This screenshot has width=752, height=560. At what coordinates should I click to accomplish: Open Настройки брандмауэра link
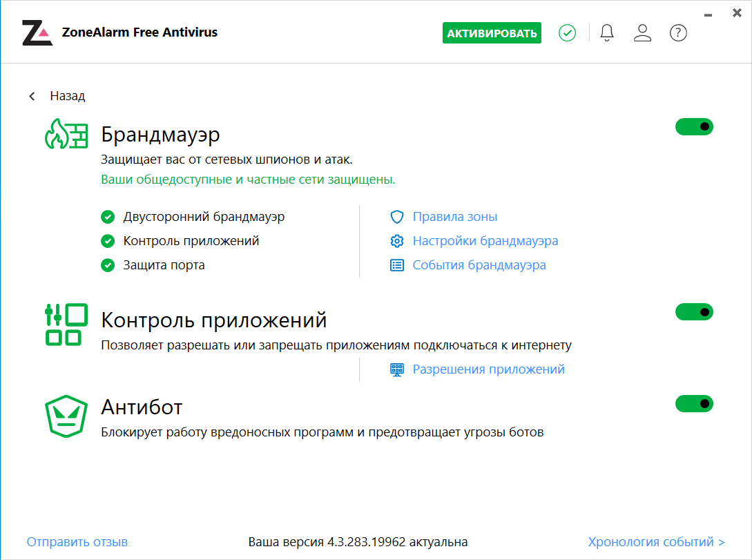[x=485, y=241]
